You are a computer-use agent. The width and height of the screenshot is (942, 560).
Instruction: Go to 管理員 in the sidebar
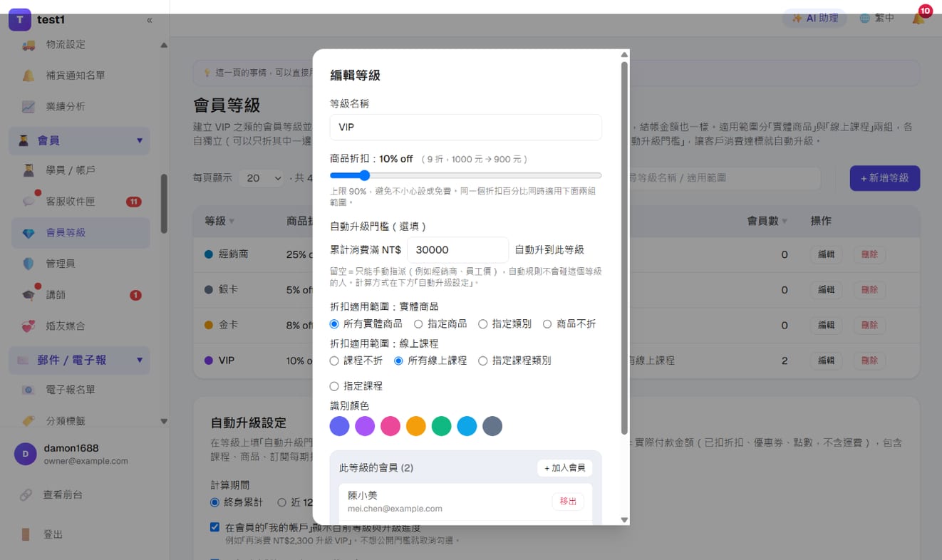(x=81, y=264)
